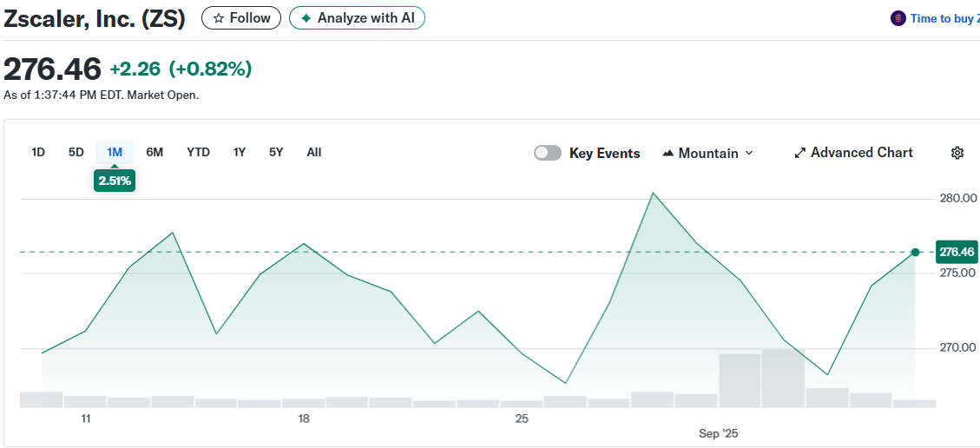The height and width of the screenshot is (448, 980).
Task: Select the 1D range tab
Action: coord(38,153)
